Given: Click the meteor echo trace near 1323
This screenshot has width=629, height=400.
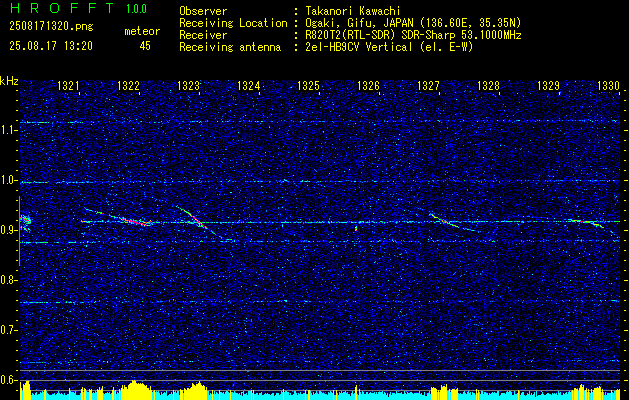Looking at the screenshot, I should (197, 221).
